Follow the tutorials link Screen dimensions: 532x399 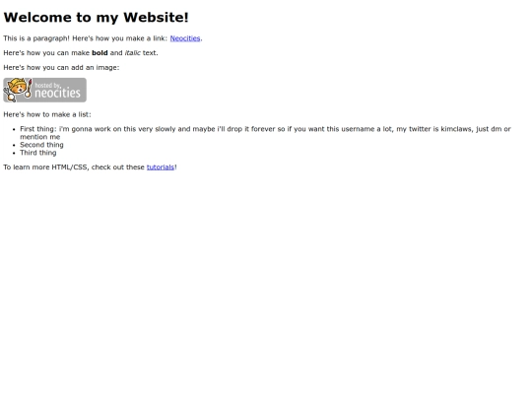tap(161, 166)
